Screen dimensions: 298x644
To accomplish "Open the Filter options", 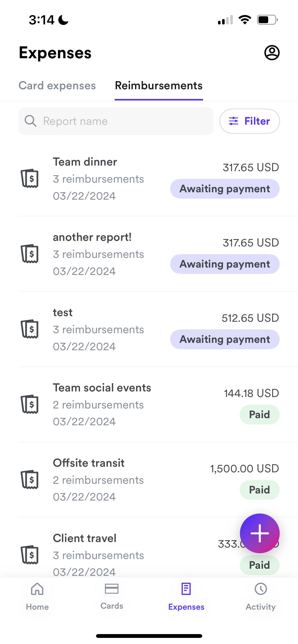I will (x=250, y=121).
